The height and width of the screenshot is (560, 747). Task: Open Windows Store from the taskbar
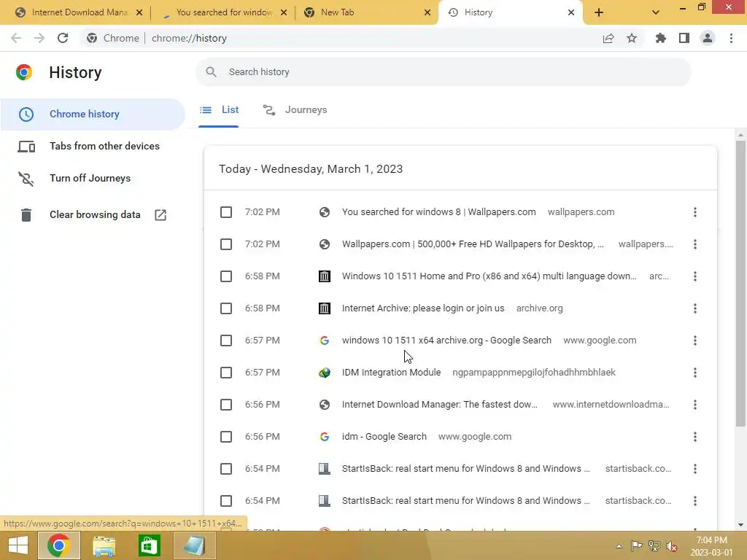149,545
